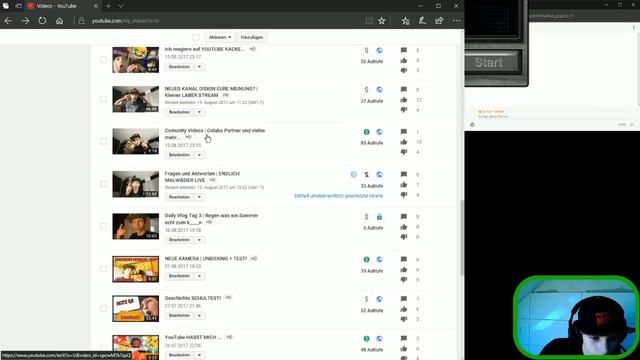
Task: Click the page vertical scrollbar
Action: point(462,238)
